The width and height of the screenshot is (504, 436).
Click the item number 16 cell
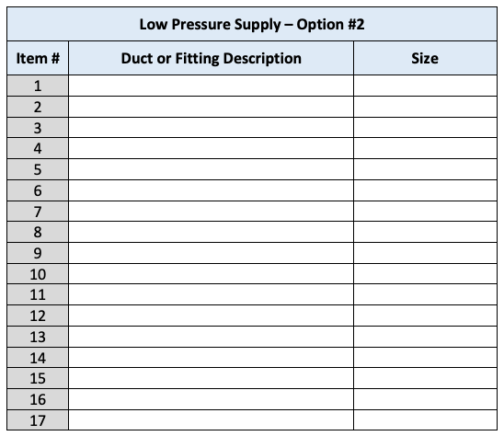click(38, 399)
